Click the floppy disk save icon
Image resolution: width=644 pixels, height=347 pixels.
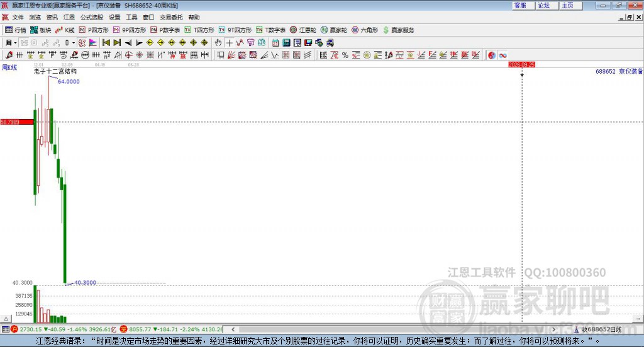pos(308,43)
